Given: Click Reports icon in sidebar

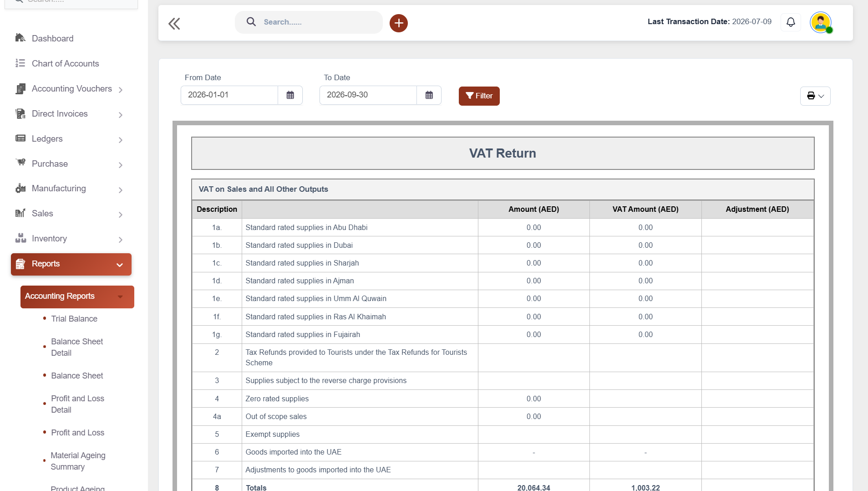Looking at the screenshot, I should pyautogui.click(x=20, y=264).
